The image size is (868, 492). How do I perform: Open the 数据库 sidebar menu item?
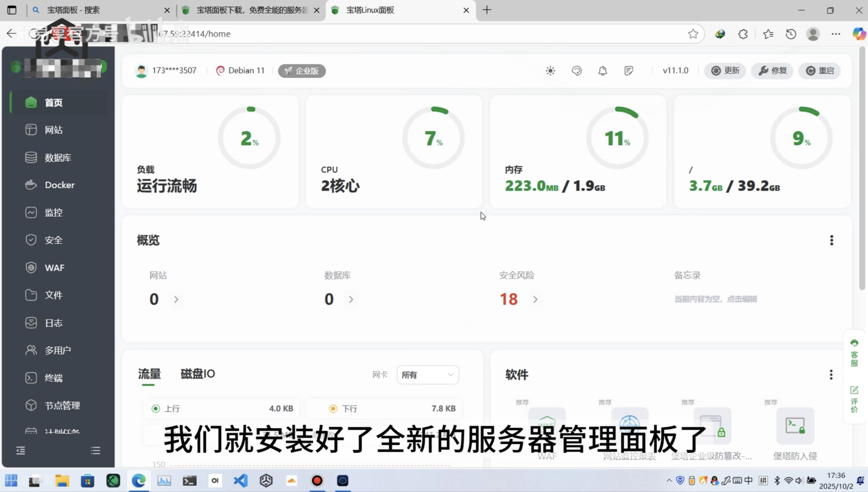click(x=58, y=158)
